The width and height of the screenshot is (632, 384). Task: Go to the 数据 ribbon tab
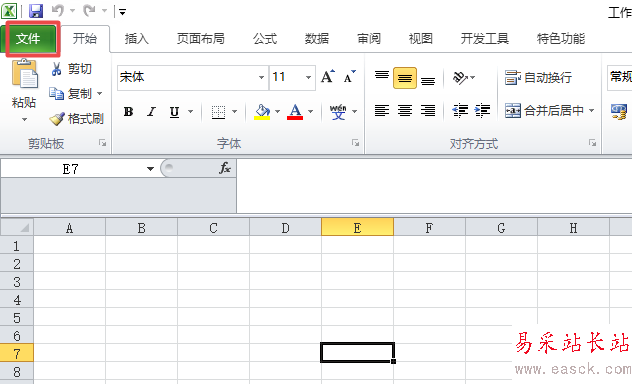tap(317, 39)
